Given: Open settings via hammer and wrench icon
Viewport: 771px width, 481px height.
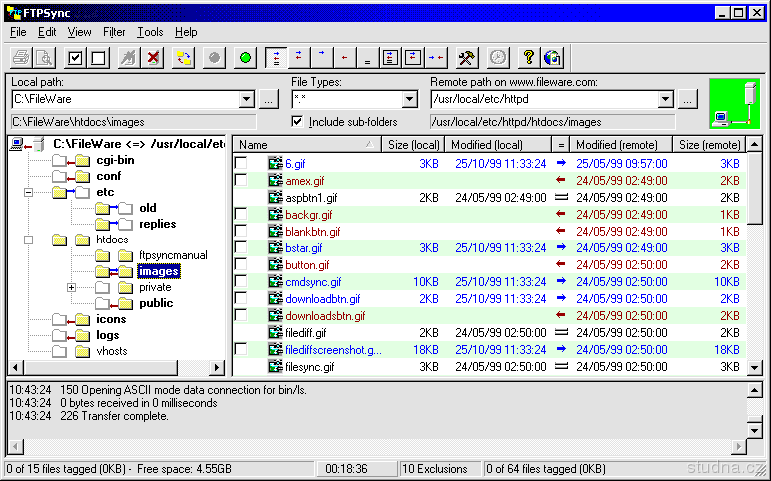Looking at the screenshot, I should click(x=466, y=58).
